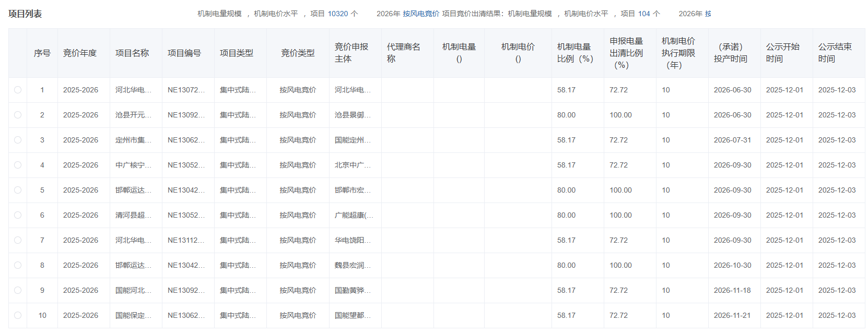Open the blue 10320 project count link
Viewport: 868px width, 333px height.
pos(338,14)
